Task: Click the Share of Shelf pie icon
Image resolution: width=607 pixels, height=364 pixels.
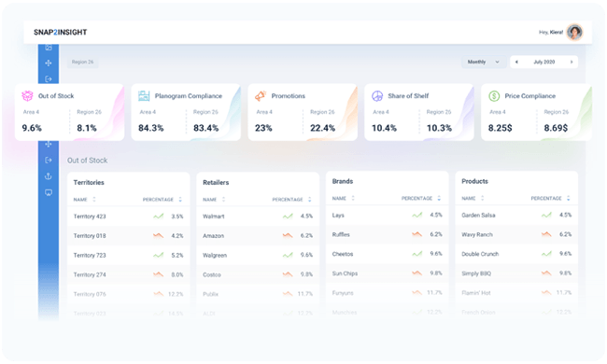Action: (x=377, y=95)
